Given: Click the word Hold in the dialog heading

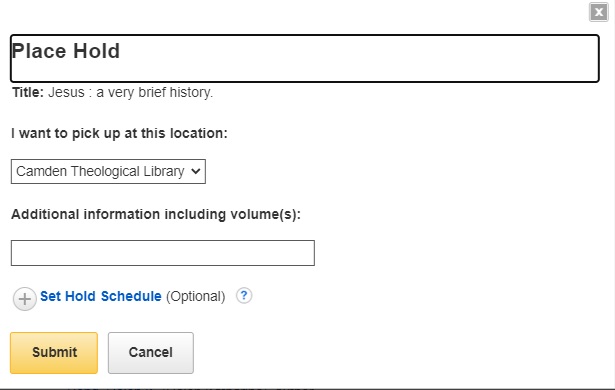Looking at the screenshot, I should [x=96, y=51].
